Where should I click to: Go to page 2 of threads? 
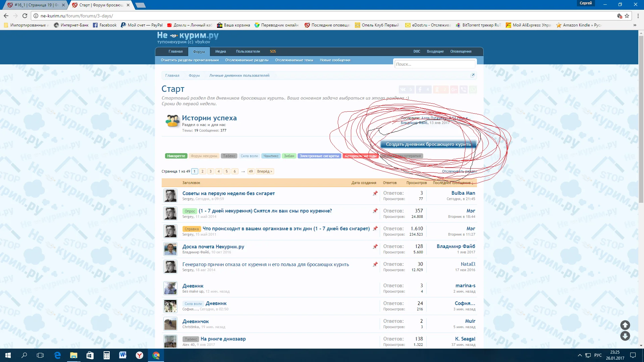(203, 171)
